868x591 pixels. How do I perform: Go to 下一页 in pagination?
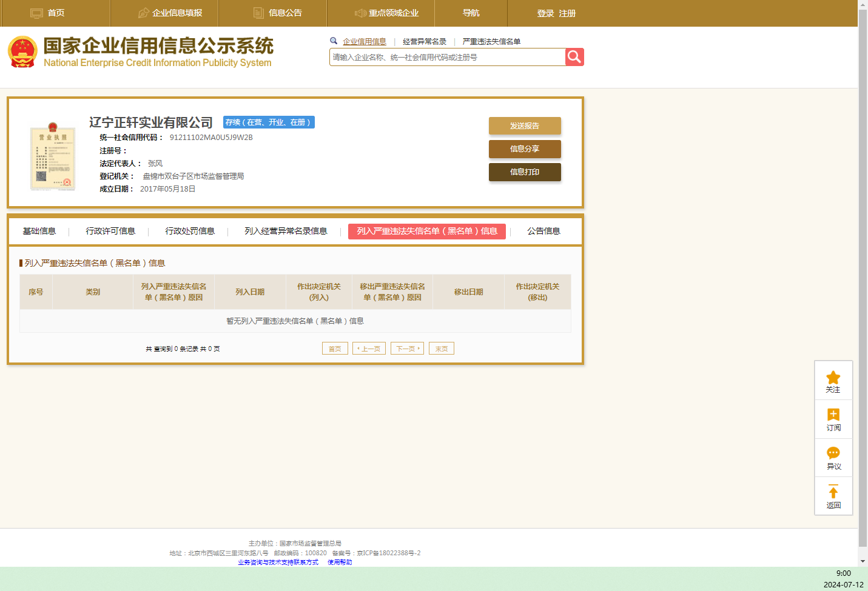tap(407, 349)
